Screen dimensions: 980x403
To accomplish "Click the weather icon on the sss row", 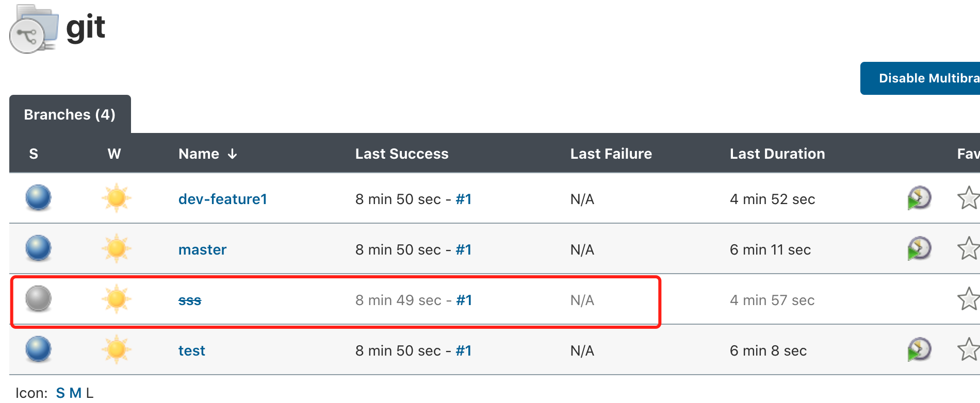I will (x=116, y=298).
